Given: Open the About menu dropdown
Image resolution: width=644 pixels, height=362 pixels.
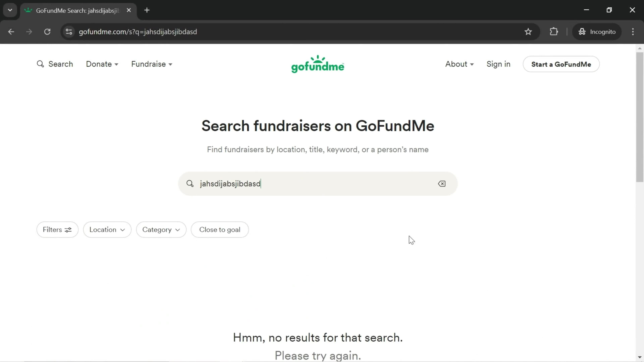Looking at the screenshot, I should pos(460,64).
